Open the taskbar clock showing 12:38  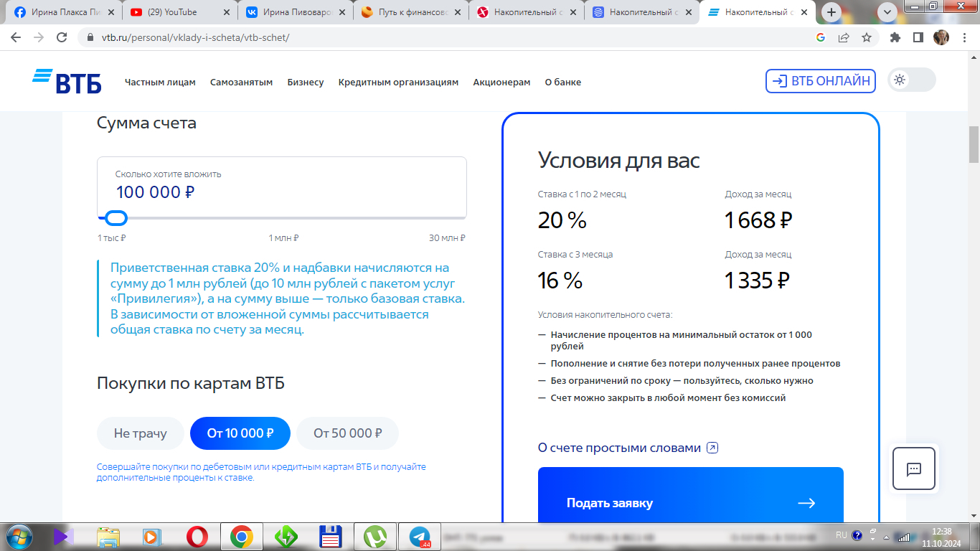941,536
